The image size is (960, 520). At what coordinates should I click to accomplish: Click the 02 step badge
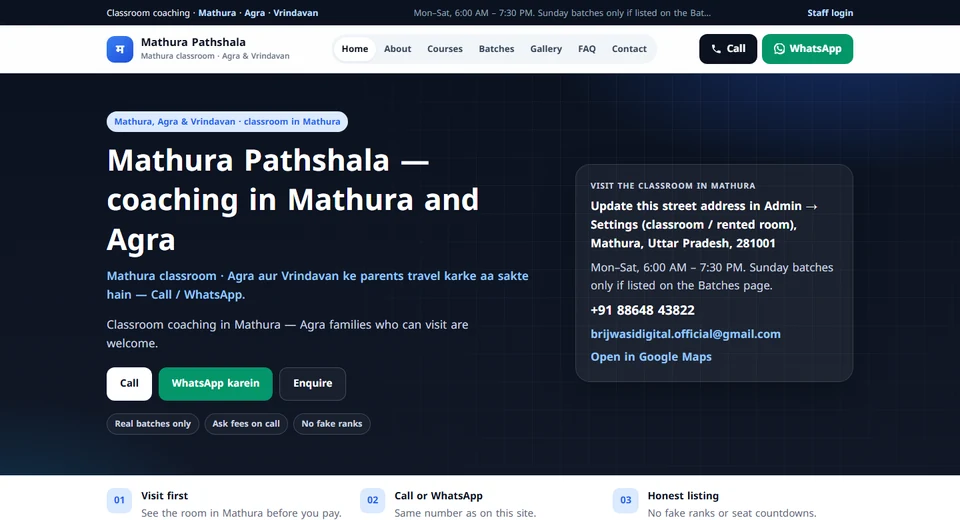point(372,500)
